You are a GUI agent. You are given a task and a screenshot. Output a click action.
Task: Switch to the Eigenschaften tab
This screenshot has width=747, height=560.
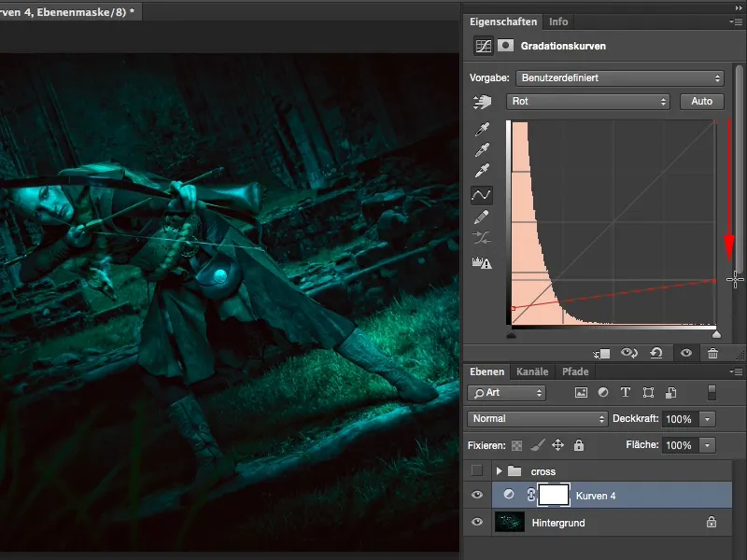pos(503,21)
